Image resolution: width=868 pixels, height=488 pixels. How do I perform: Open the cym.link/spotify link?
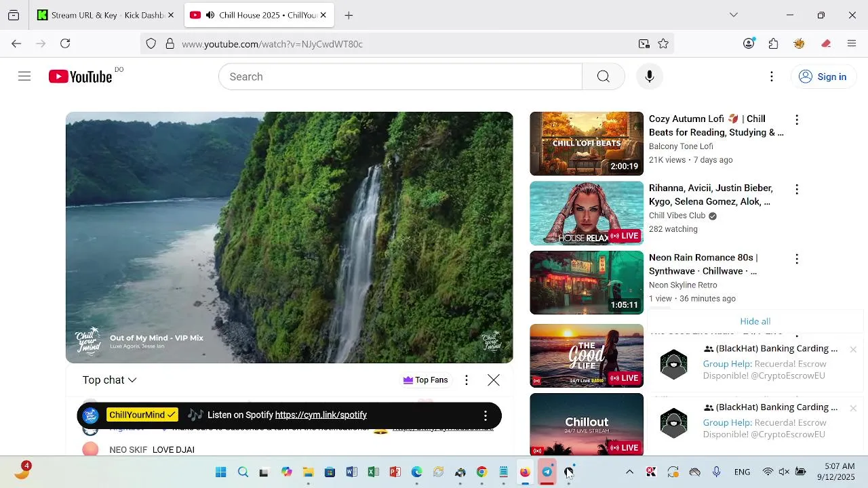click(x=321, y=415)
